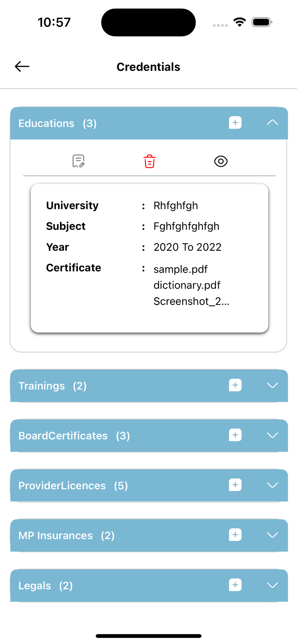This screenshot has height=644, width=297.
Task: Open the dictionary.pdf certificate
Action: pyautogui.click(x=187, y=285)
